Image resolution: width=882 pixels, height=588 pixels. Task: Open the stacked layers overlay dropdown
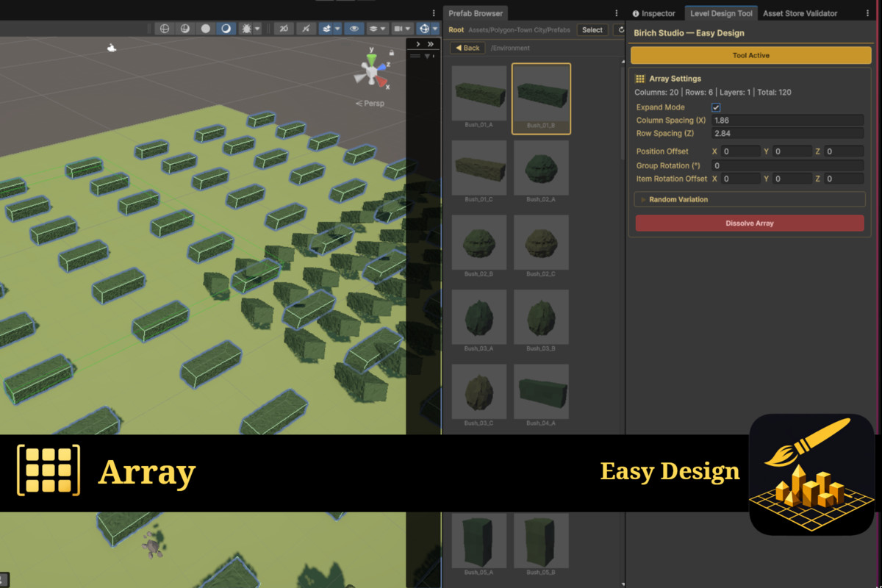(377, 29)
